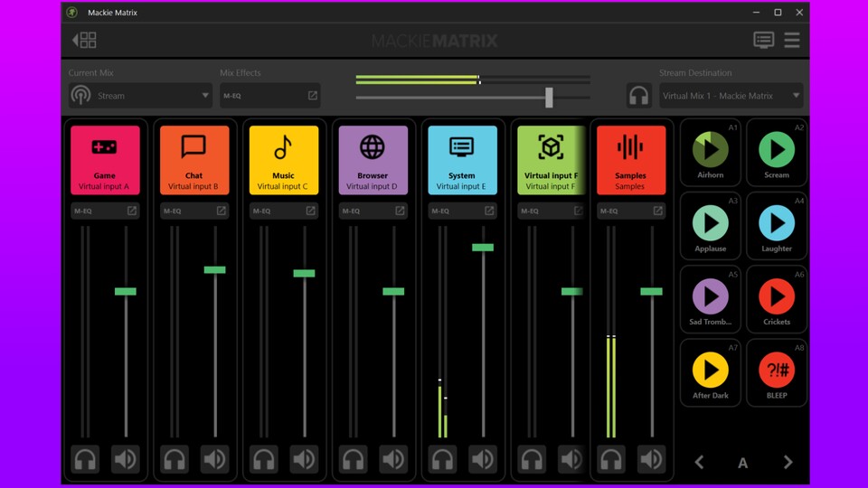Click the Browser channel globe icon
Screen dimensions: 868x488
(372, 146)
